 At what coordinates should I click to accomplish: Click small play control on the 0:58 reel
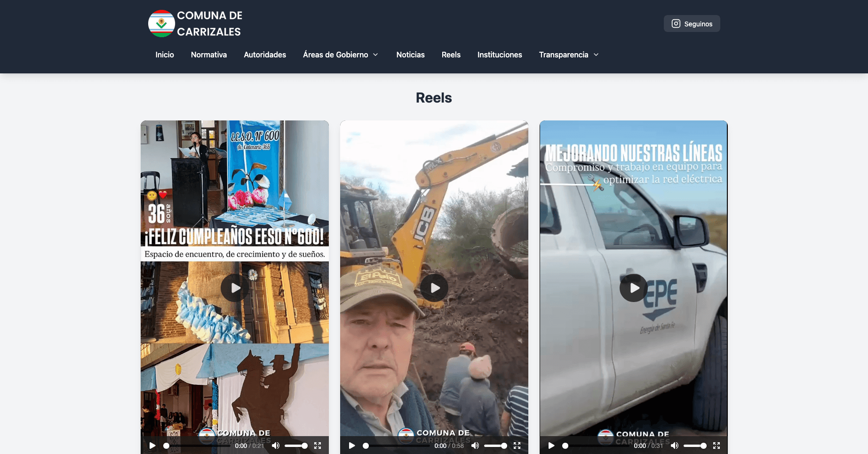pos(352,446)
